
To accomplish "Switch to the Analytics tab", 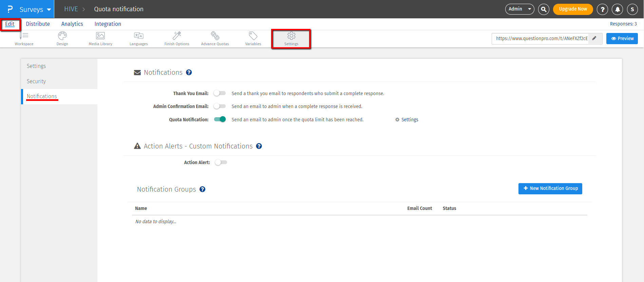I will pos(72,24).
